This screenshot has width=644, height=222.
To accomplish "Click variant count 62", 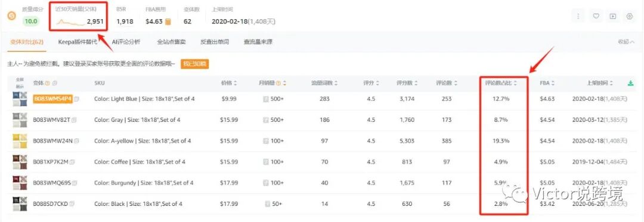I will coord(187,21).
